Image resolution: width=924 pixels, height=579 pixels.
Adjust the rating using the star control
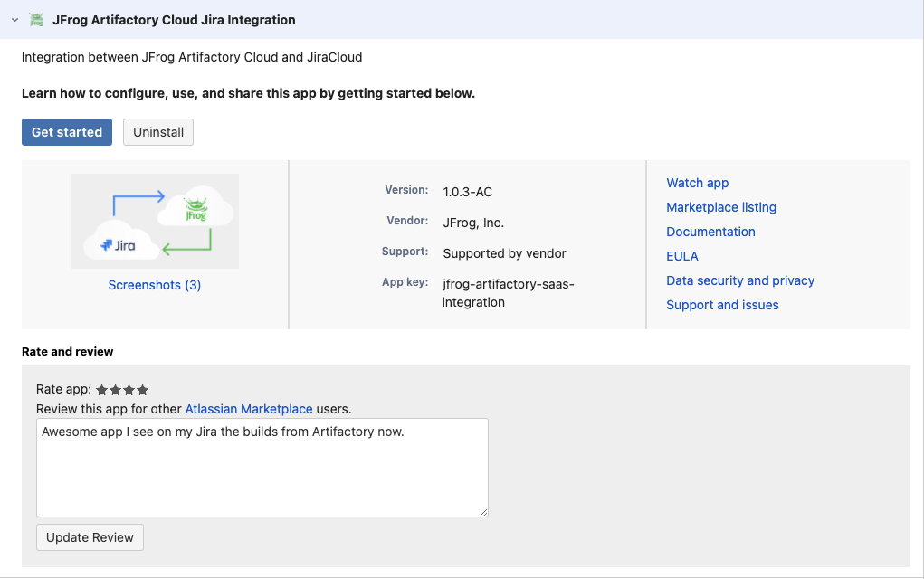[121, 389]
